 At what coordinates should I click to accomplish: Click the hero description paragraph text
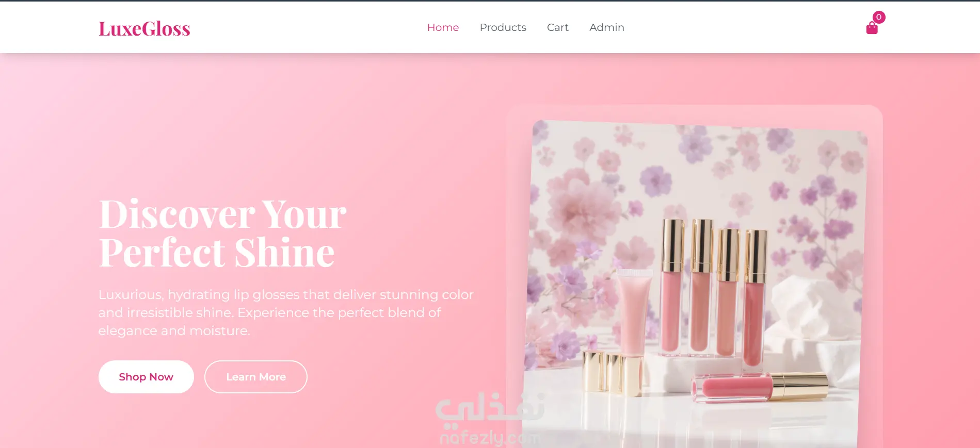286,312
